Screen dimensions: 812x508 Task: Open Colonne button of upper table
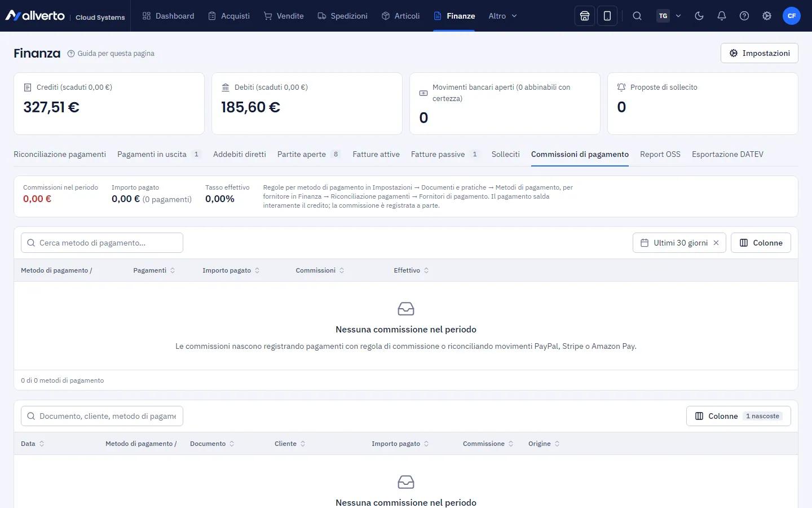pos(761,243)
